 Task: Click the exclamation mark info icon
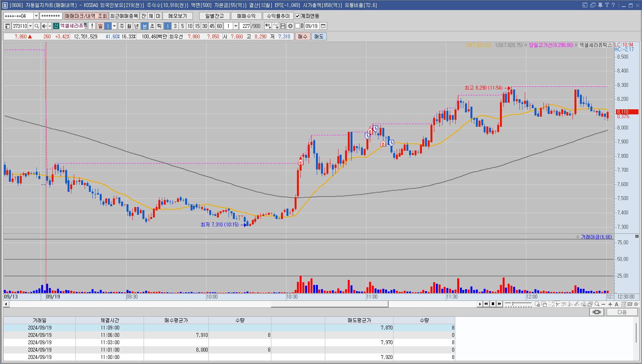pos(92,26)
